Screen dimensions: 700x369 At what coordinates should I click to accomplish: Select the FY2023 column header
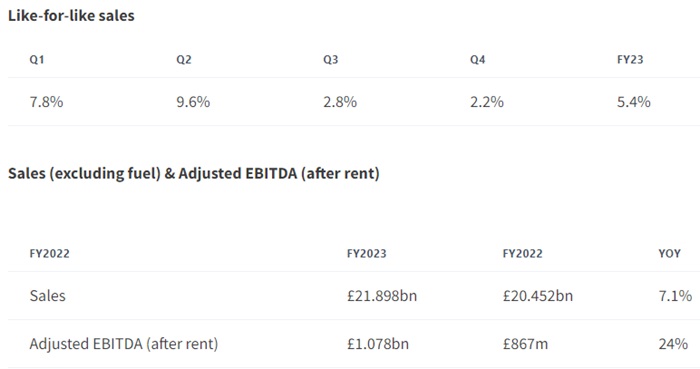pos(367,253)
